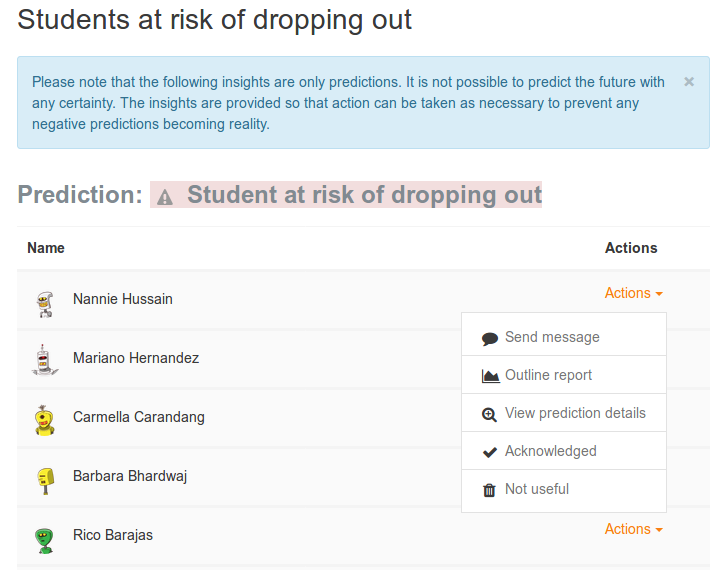This screenshot has width=721, height=570.
Task: Click Barbara Bhardwaj's mailbox avatar
Action: point(46,480)
